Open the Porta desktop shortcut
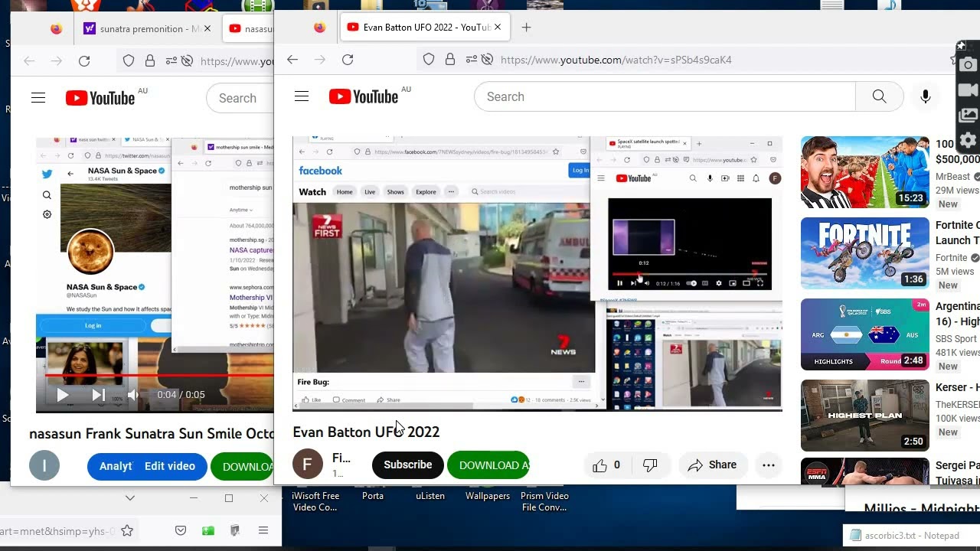 pos(373,496)
